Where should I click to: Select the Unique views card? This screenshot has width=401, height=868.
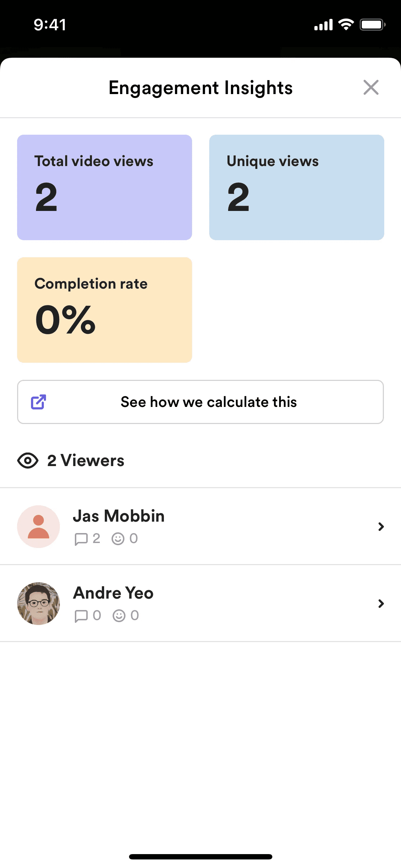coord(297,187)
